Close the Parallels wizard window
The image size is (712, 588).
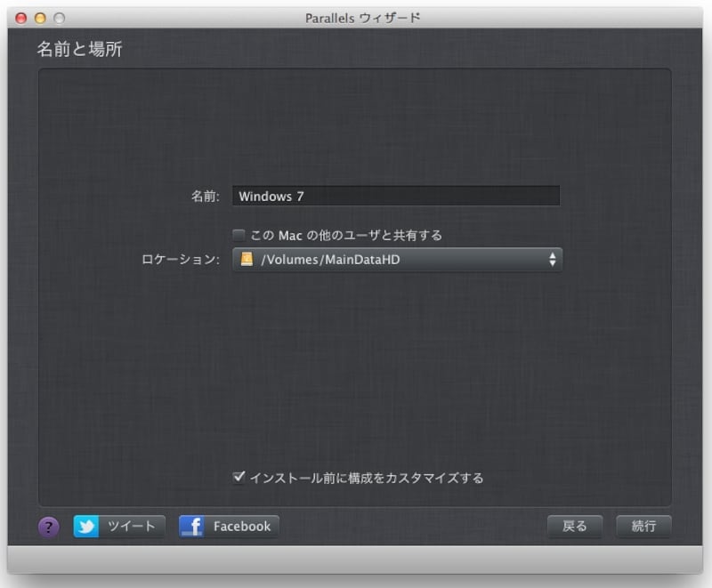tap(21, 18)
